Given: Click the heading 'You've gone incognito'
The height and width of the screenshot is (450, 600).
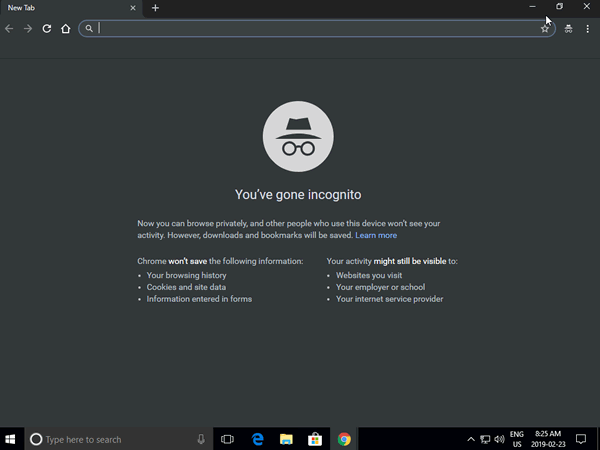Looking at the screenshot, I should 298,195.
